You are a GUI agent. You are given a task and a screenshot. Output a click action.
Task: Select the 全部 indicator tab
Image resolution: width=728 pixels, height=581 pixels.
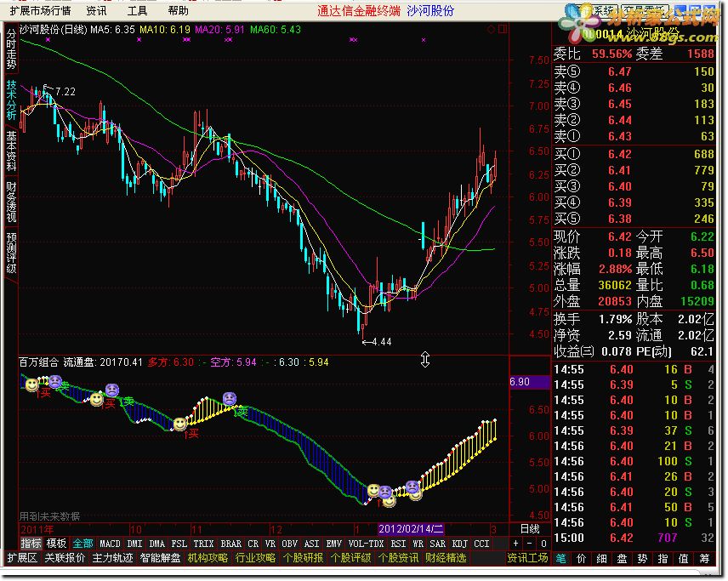tap(82, 544)
